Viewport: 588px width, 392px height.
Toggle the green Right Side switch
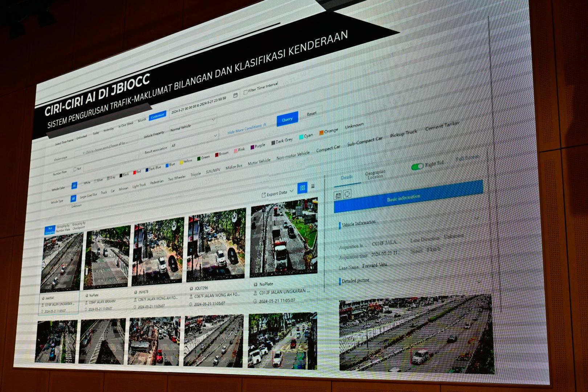coord(417,166)
